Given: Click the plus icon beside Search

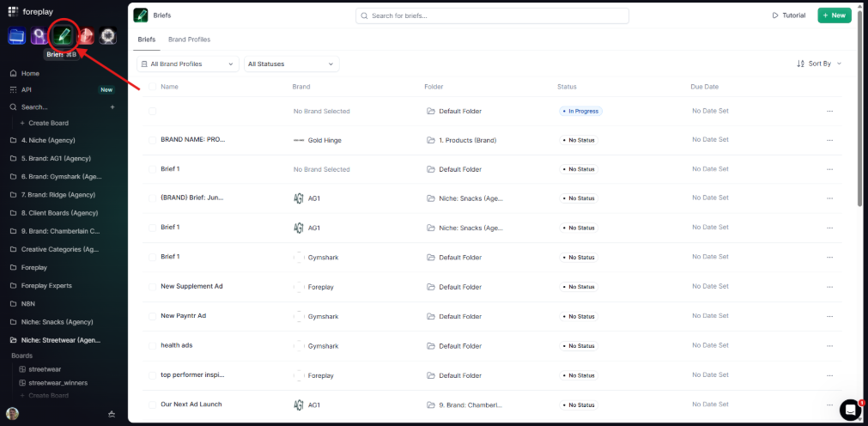Looking at the screenshot, I should (112, 106).
